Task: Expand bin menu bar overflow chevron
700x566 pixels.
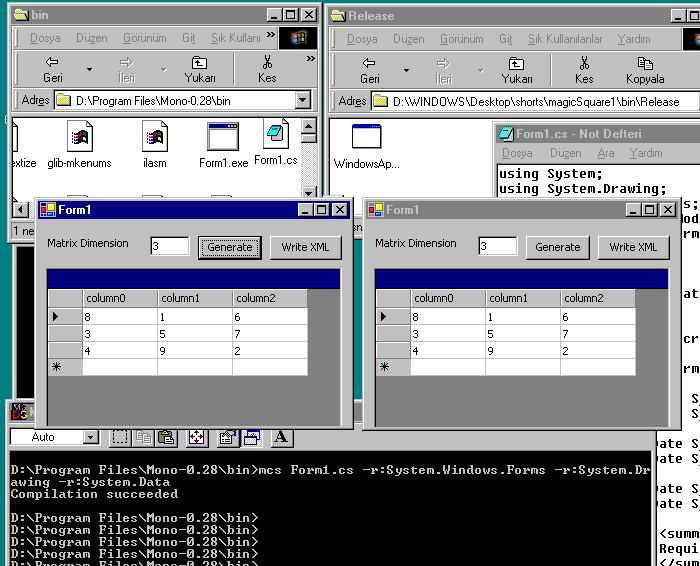Action: pos(271,34)
